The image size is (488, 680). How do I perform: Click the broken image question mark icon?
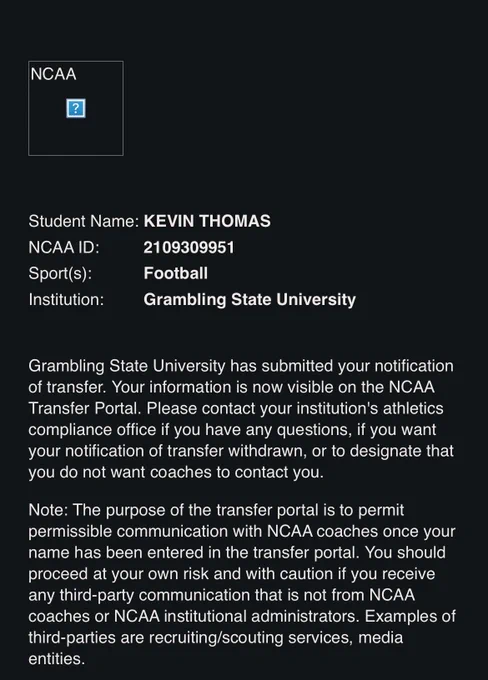76,108
